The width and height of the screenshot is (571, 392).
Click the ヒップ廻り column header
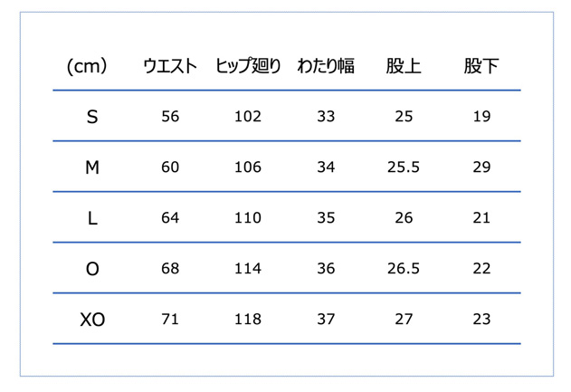[x=248, y=66]
